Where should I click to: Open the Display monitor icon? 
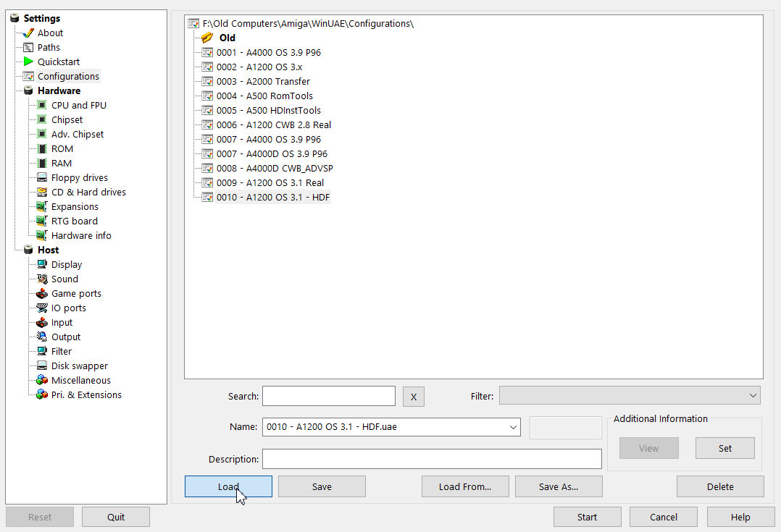pyautogui.click(x=42, y=265)
